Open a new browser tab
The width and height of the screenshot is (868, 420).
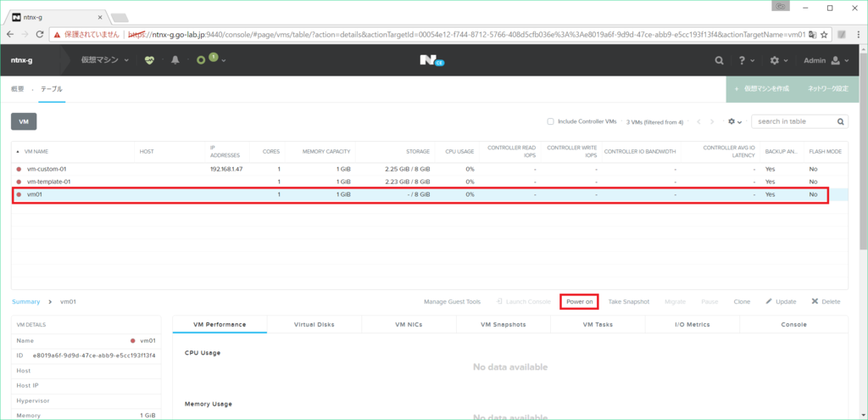tap(120, 18)
